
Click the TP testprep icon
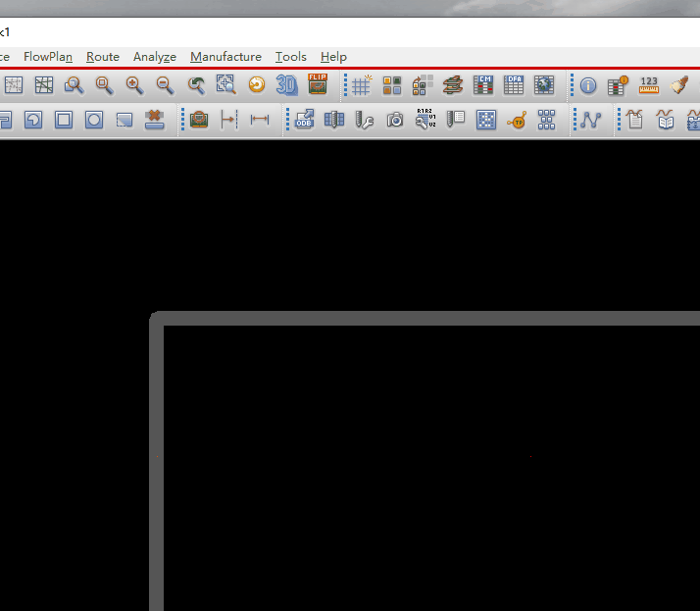tap(517, 121)
